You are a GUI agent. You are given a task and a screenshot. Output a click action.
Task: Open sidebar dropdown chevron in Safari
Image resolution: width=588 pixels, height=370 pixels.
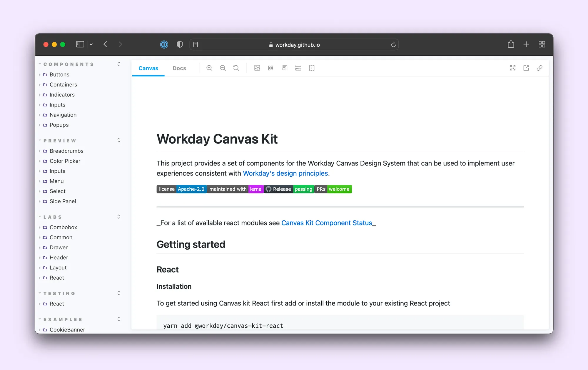pos(91,44)
